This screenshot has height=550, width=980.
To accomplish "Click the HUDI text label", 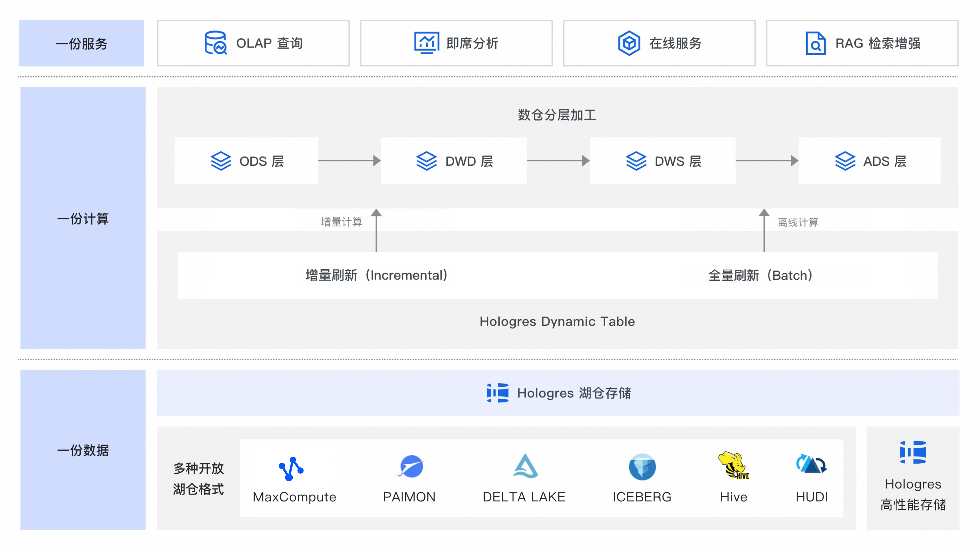I will coord(811,497).
